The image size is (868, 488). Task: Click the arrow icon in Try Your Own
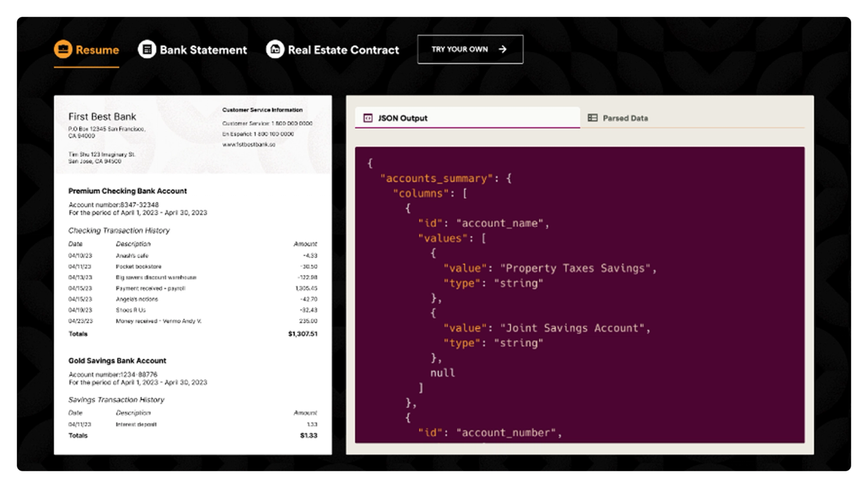coord(503,49)
